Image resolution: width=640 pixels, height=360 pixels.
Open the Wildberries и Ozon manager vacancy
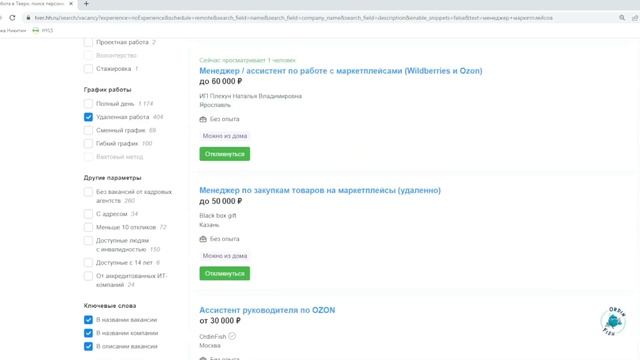[x=341, y=71]
